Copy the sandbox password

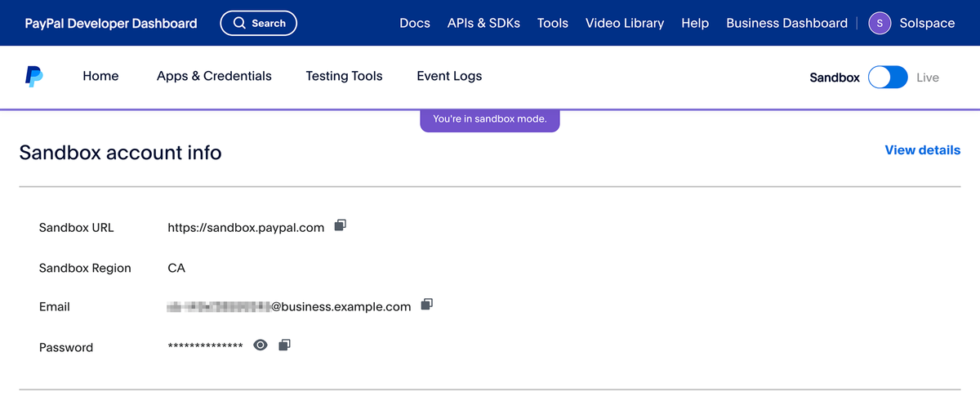284,345
